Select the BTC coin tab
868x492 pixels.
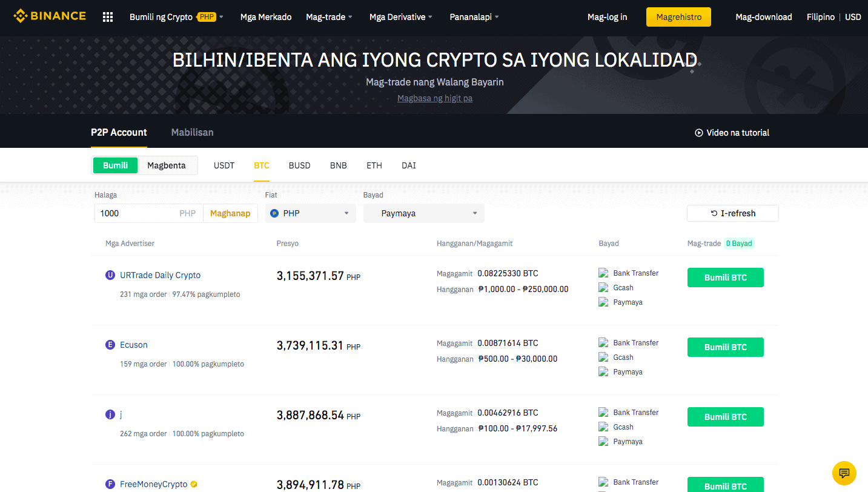[x=262, y=165]
